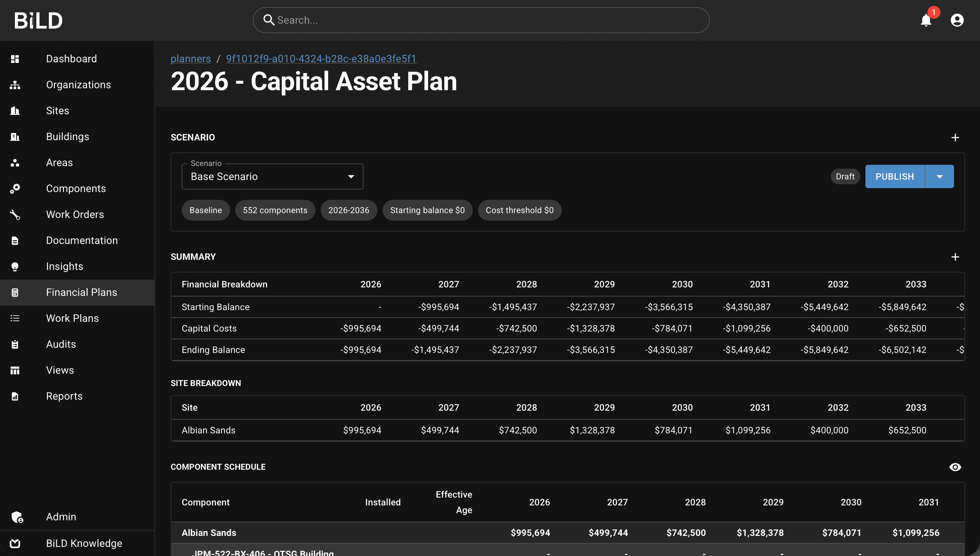
Task: Click the BiLD logo
Action: 38,20
